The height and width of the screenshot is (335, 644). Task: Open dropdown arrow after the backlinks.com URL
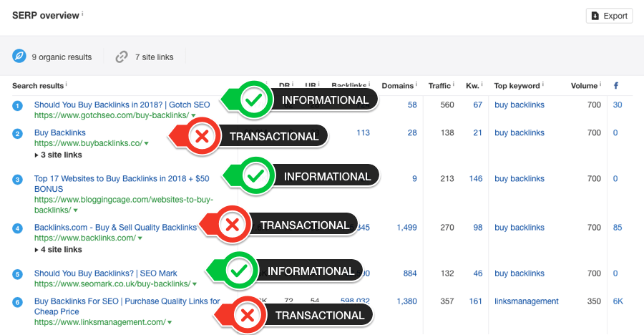tap(140, 238)
